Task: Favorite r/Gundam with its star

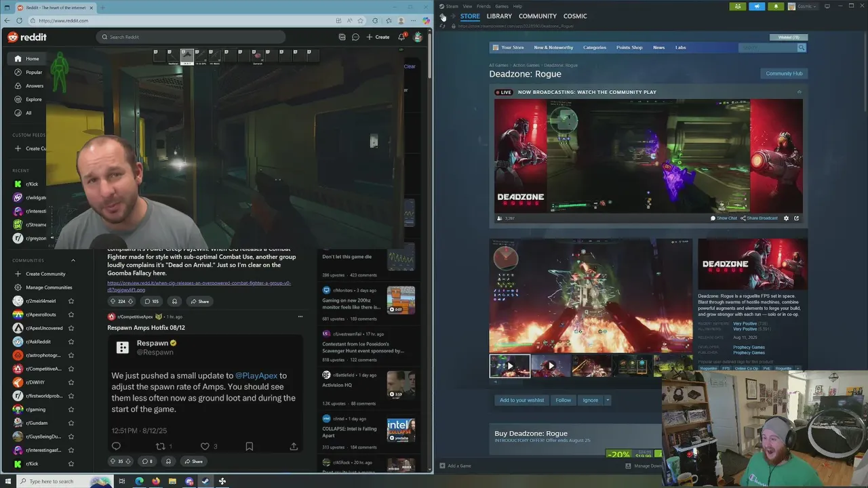Action: tap(71, 423)
